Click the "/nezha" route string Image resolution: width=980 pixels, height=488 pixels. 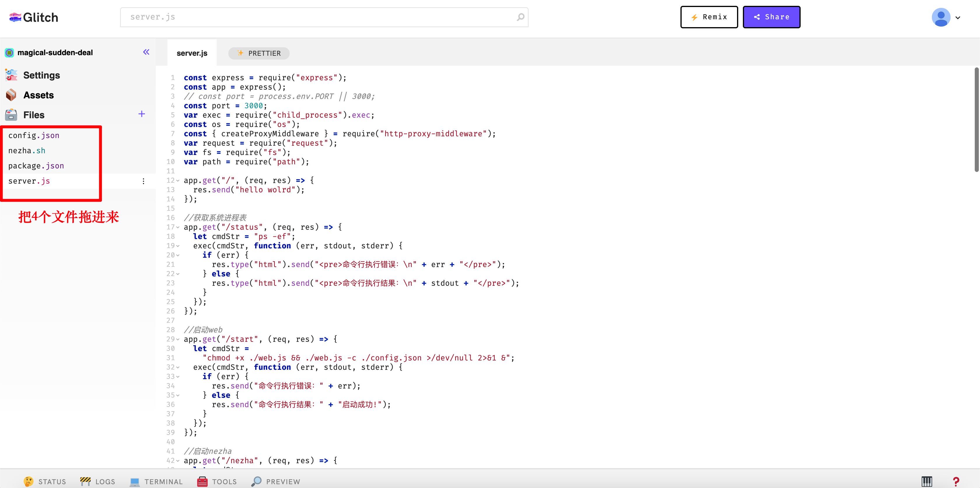pyautogui.click(x=240, y=461)
